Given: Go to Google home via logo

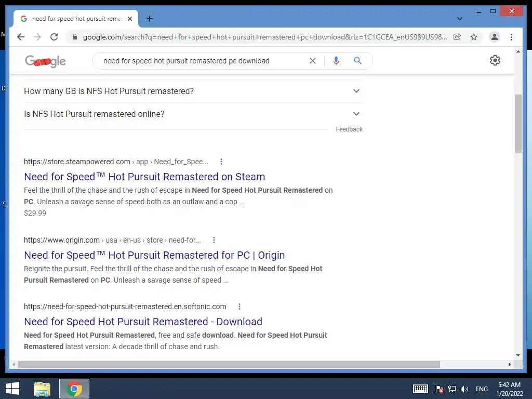Looking at the screenshot, I should coord(46,61).
